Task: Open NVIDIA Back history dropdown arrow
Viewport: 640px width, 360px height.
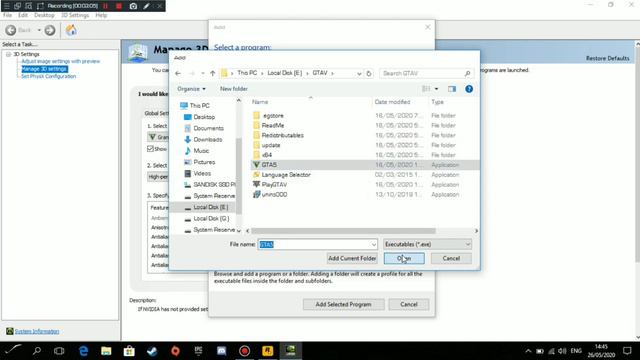Action: click(39, 30)
